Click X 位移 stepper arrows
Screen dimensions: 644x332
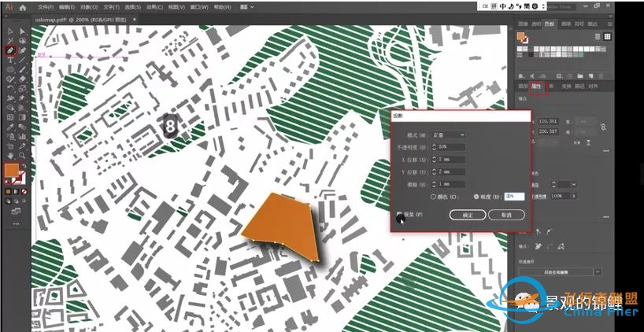coord(434,160)
